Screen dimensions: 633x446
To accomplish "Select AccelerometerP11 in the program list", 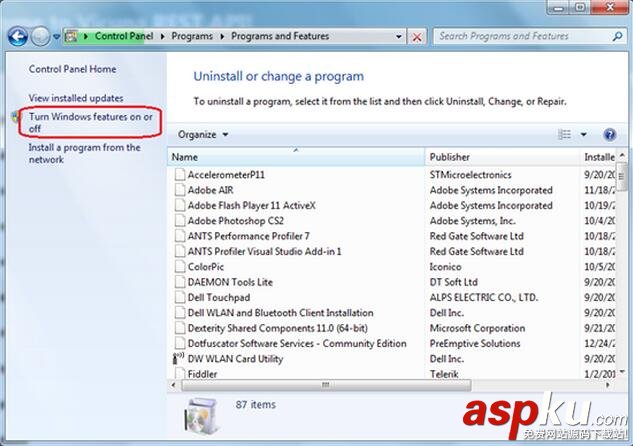I will [x=226, y=175].
